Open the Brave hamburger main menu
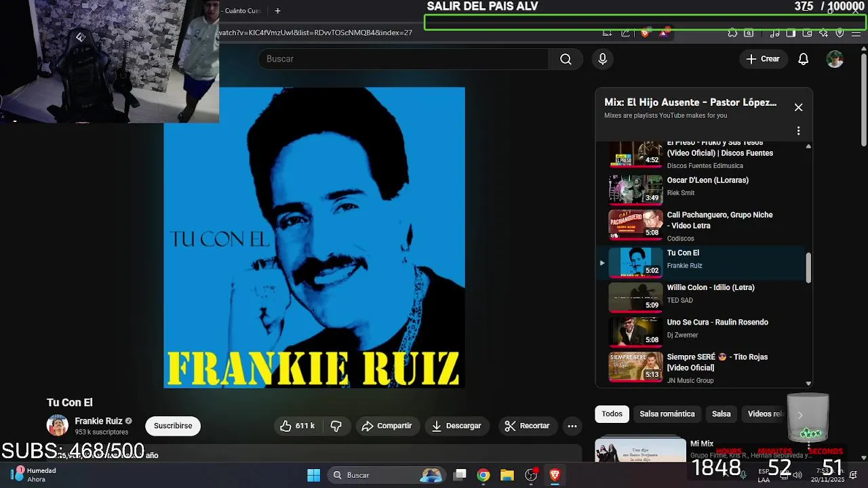 pyautogui.click(x=856, y=33)
